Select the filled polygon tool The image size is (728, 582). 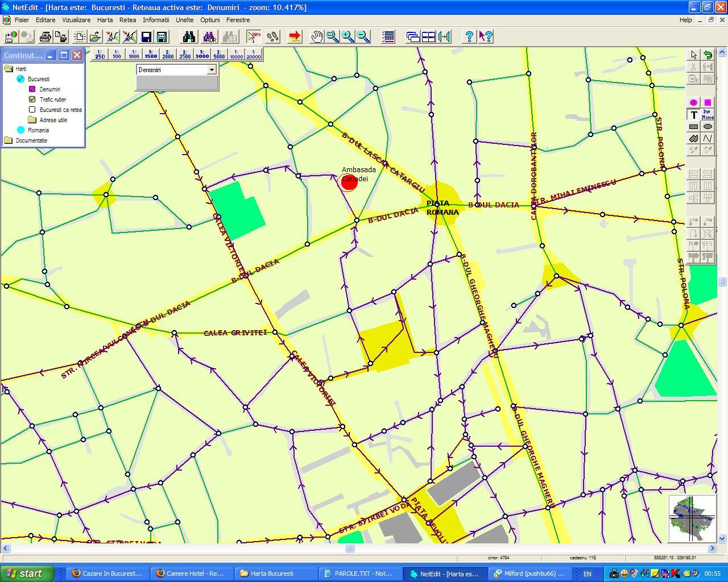(x=693, y=139)
